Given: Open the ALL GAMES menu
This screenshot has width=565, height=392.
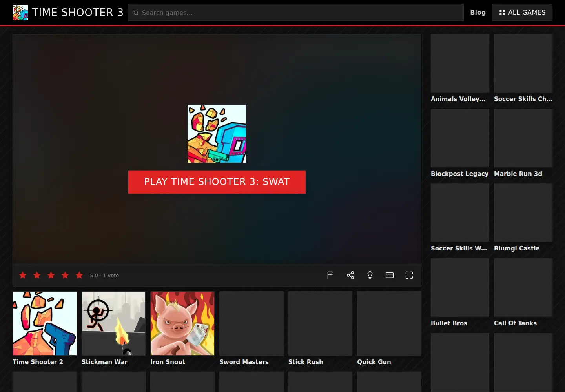Looking at the screenshot, I should click(x=522, y=13).
